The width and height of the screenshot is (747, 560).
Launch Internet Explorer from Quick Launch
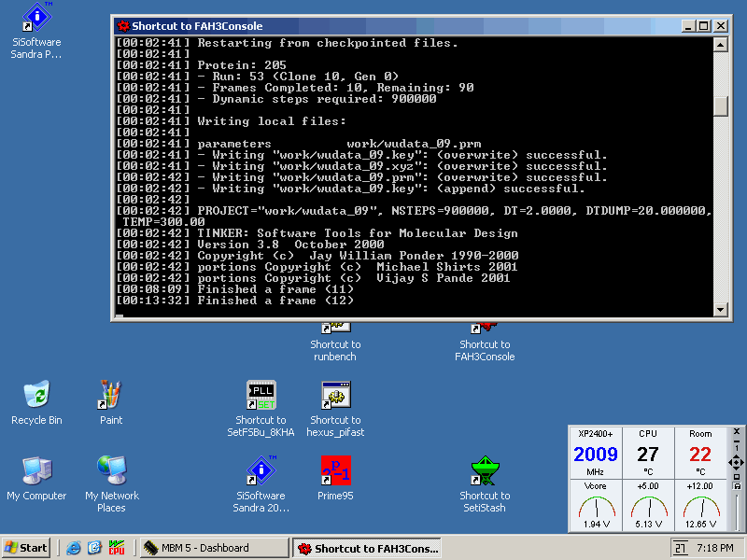(74, 548)
